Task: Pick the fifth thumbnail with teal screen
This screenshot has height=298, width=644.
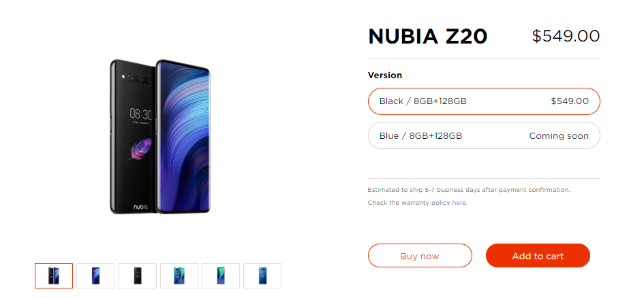Action: pyautogui.click(x=221, y=276)
